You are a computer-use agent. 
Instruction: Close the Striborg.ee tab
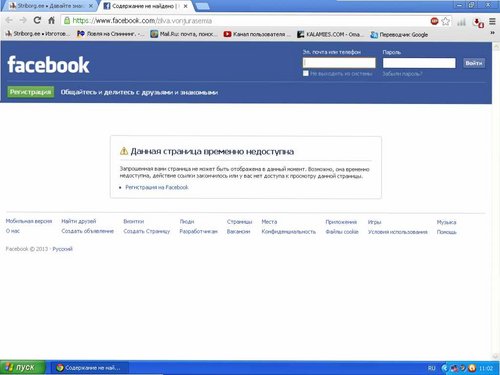(91, 6)
